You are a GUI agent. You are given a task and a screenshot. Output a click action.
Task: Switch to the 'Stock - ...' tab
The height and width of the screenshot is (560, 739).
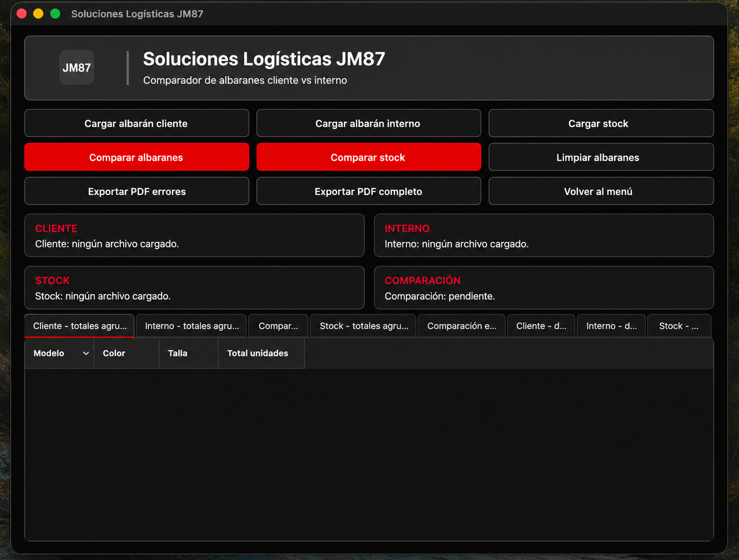point(679,326)
